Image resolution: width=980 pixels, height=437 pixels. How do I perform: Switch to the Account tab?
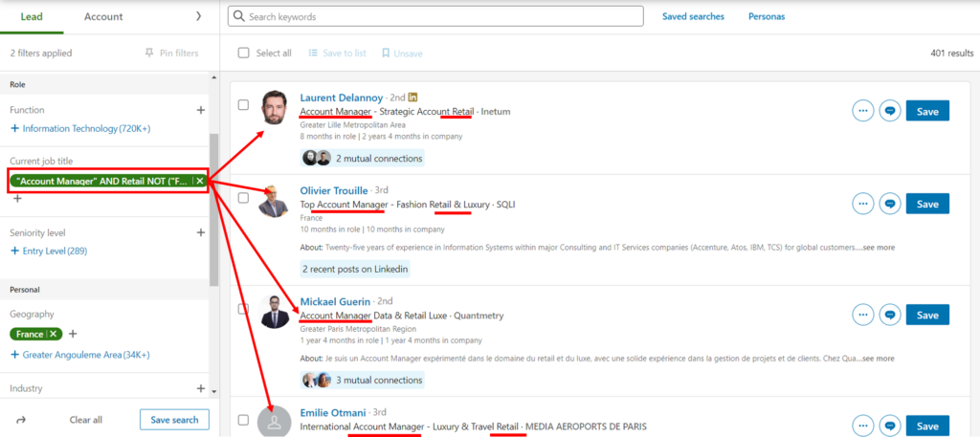click(x=102, y=16)
